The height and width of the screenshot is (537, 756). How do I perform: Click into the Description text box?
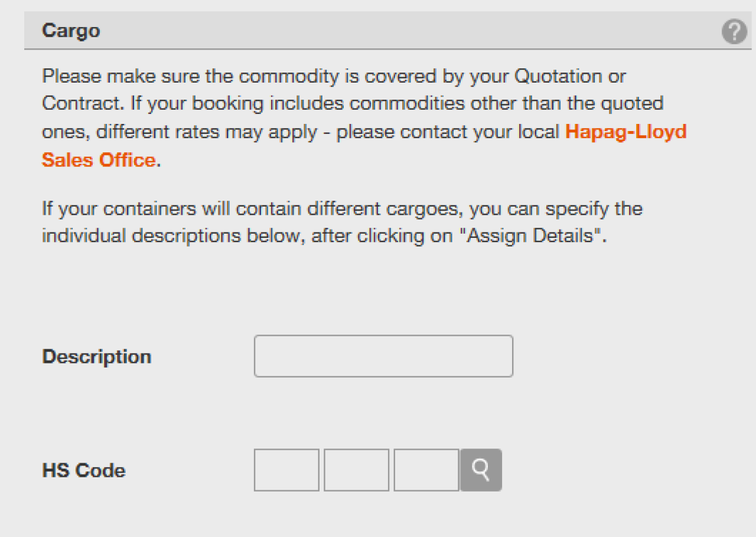pyautogui.click(x=383, y=355)
